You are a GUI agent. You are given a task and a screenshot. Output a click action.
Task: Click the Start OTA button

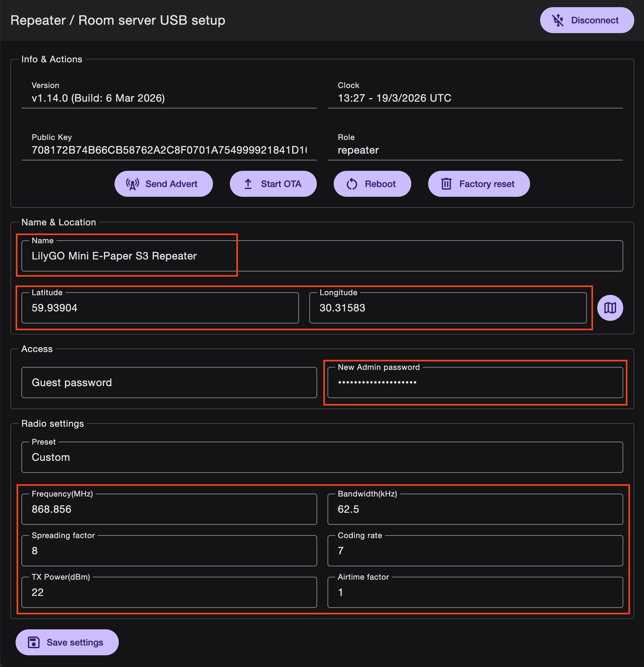(x=273, y=184)
